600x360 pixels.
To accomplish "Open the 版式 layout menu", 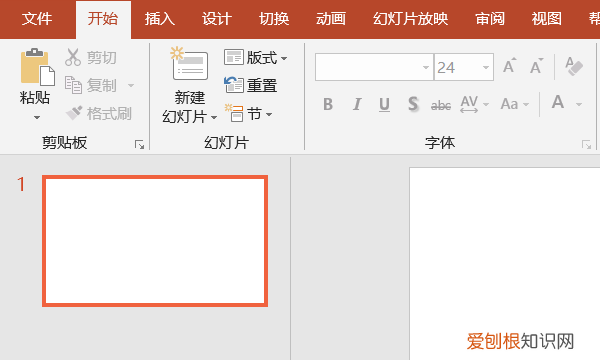I will 255,58.
